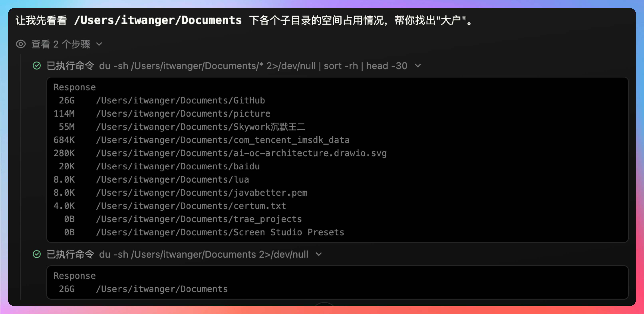Click the 114M picture directory line
The height and width of the screenshot is (314, 644).
(162, 114)
